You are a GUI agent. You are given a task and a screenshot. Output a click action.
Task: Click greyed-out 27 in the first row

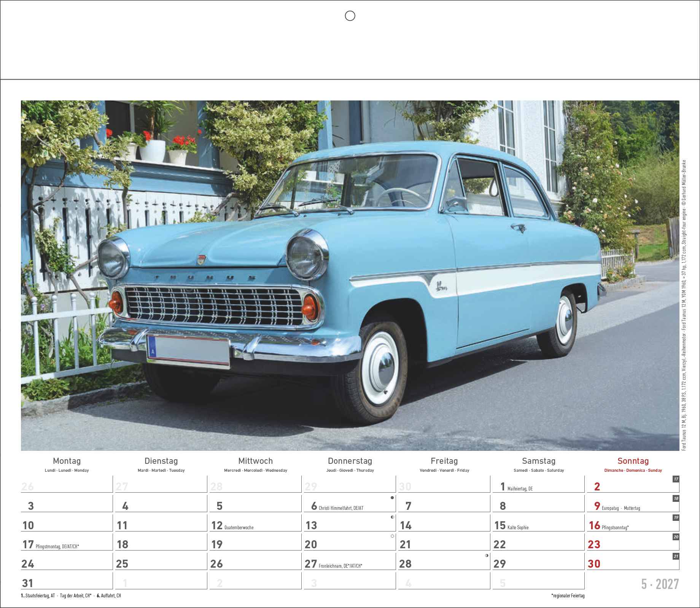click(x=122, y=487)
